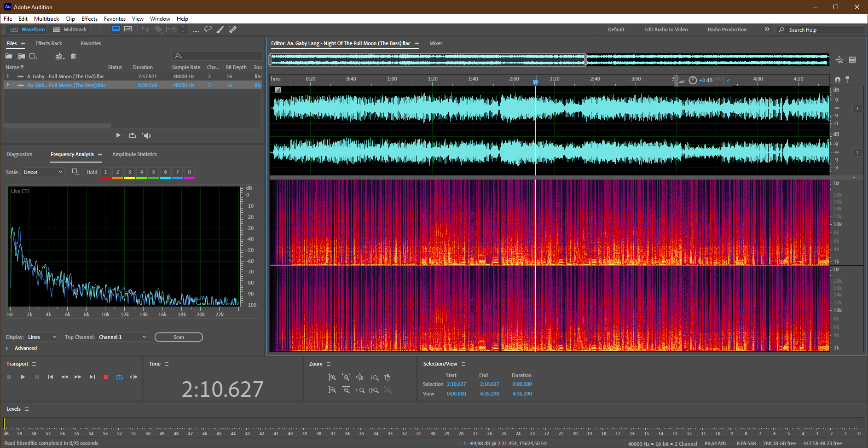The height and width of the screenshot is (448, 868).
Task: Click the Open File folder icon
Action: [x=9, y=56]
